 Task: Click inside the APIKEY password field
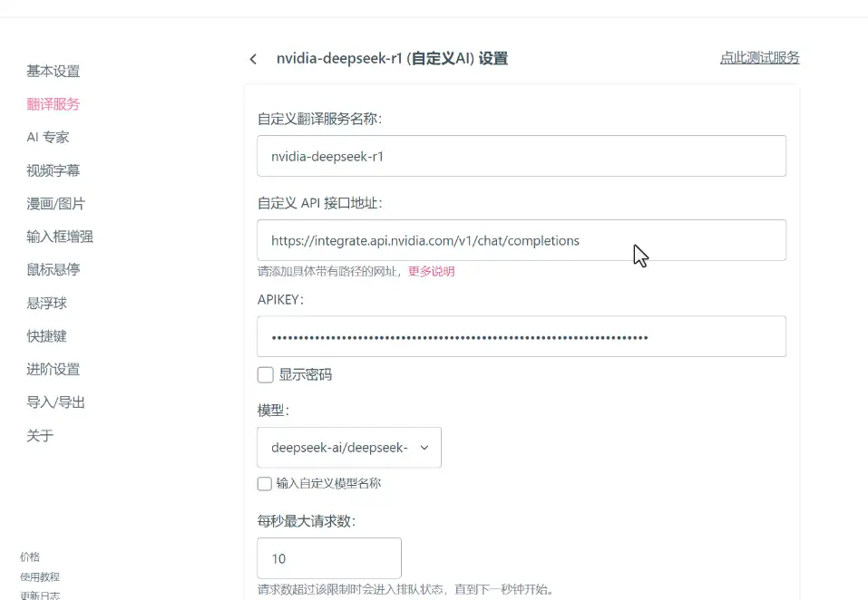522,336
